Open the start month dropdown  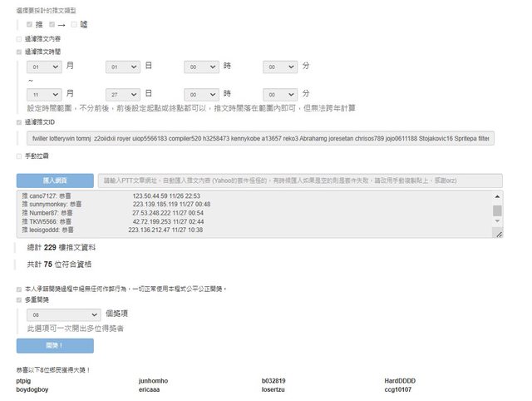pos(43,67)
